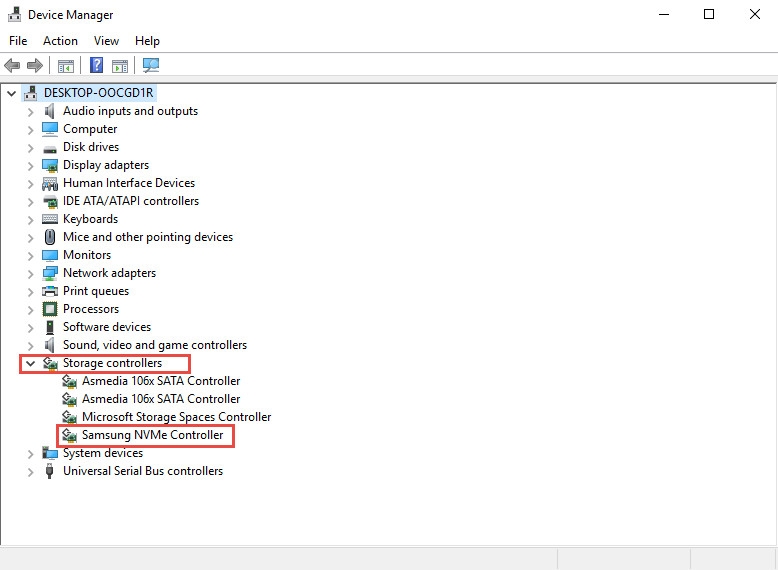The image size is (778, 570).
Task: Expand the Disk drives category
Action: click(31, 148)
